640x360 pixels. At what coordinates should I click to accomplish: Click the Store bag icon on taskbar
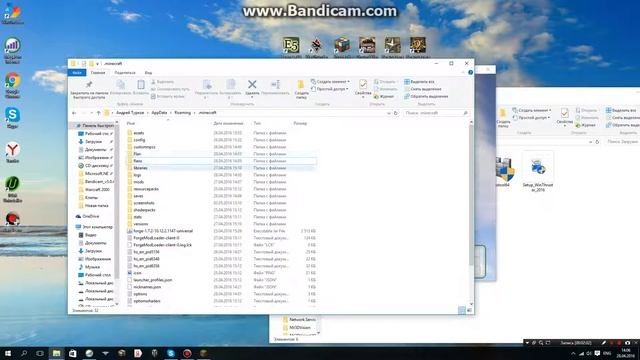coord(73,353)
